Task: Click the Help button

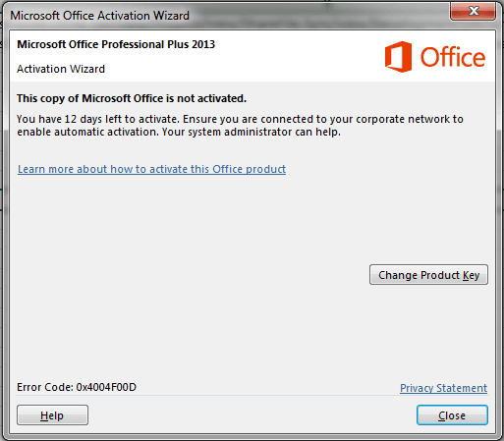Action: pyautogui.click(x=52, y=415)
